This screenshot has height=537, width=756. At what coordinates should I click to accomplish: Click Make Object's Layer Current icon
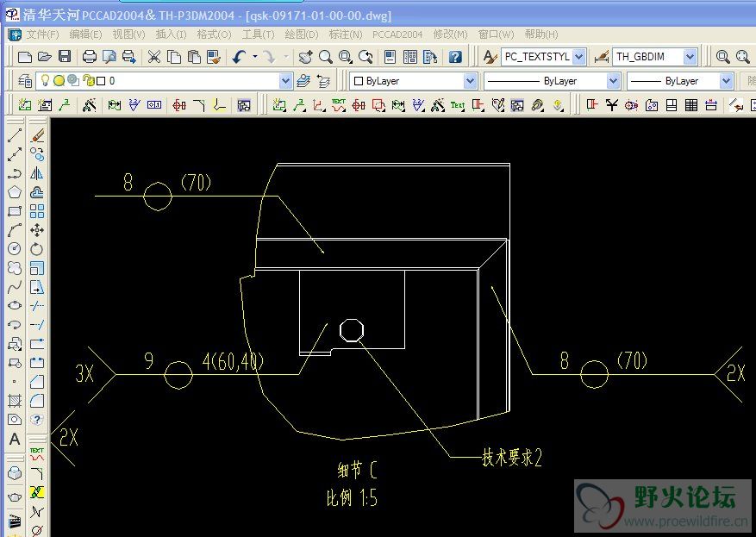[x=303, y=80]
